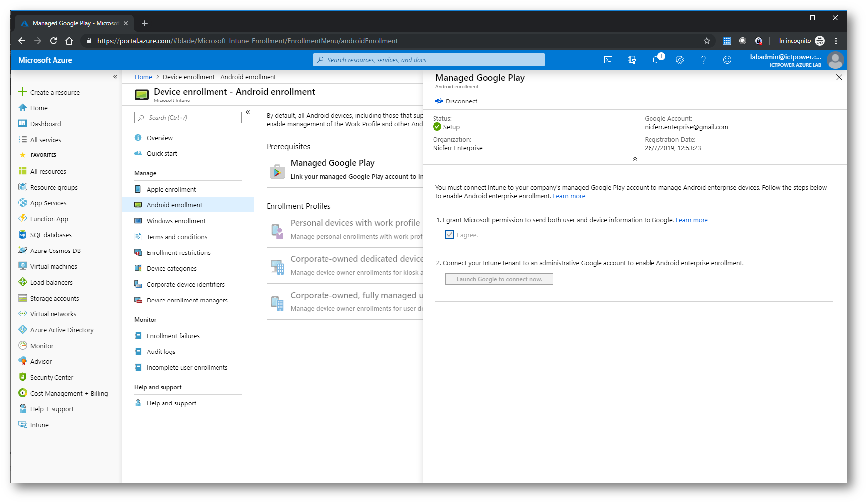Open Cost Management + Billing
The image size is (868, 504).
[63, 393]
